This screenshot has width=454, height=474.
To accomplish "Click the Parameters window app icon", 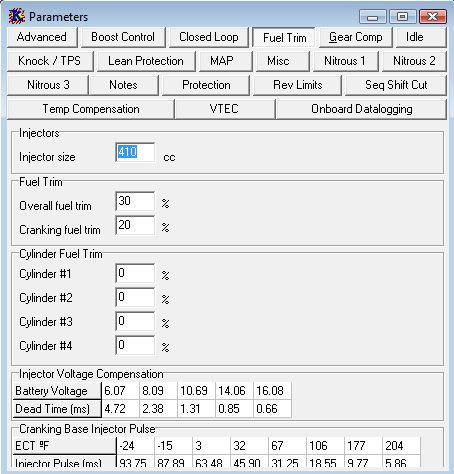I will [x=17, y=16].
